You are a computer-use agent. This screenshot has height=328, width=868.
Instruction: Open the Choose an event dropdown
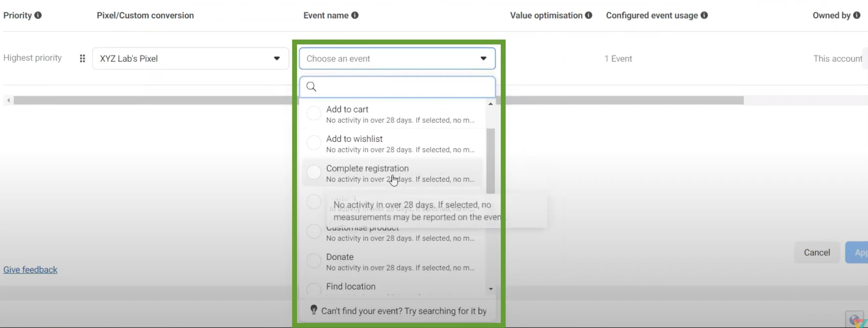pyautogui.click(x=397, y=59)
